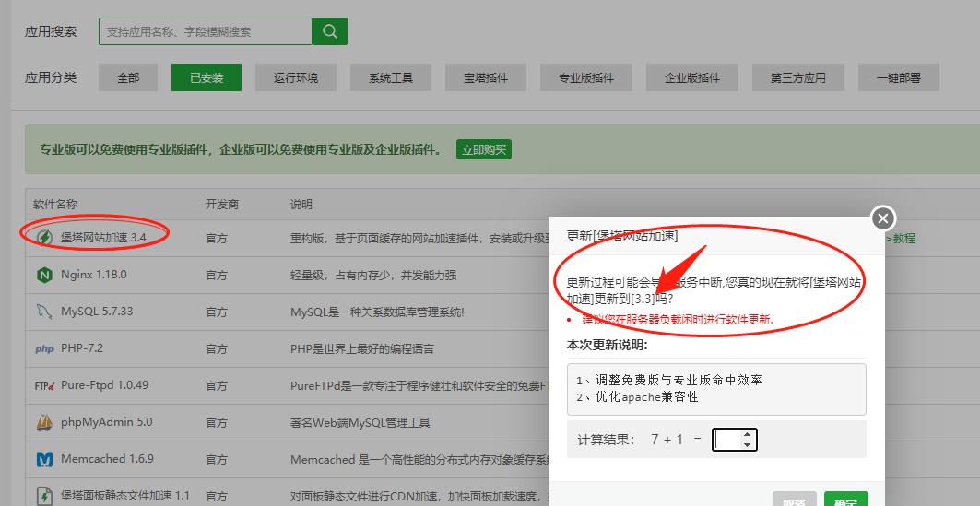980x506 pixels.
Task: Select the 已安装 category tab
Action: 207,77
